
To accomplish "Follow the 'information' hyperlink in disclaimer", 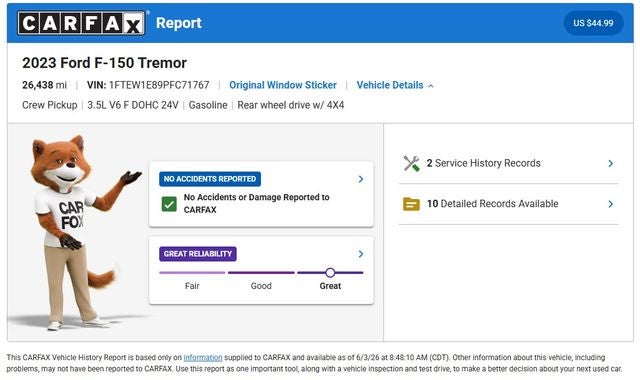I will (203, 358).
